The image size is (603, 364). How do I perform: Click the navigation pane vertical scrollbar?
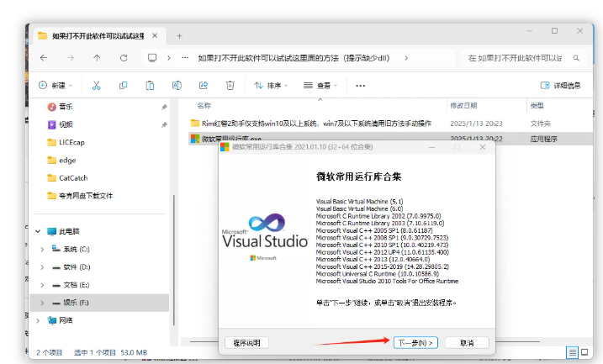pos(174,260)
